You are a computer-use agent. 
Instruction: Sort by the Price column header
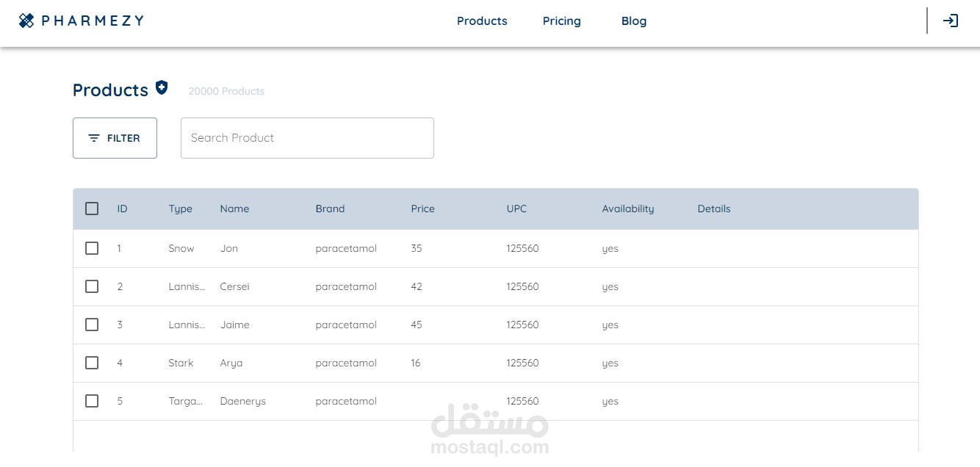423,209
